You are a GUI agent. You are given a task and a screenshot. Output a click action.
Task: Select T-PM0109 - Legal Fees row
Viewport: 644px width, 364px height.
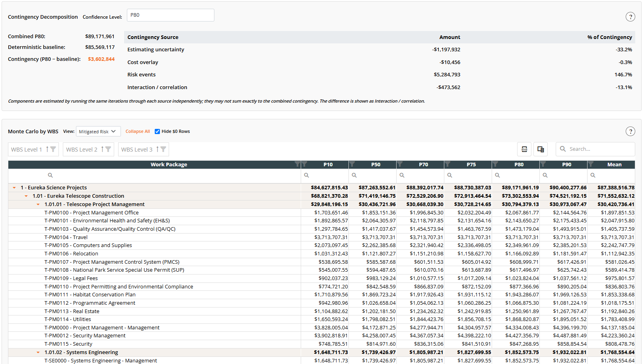[x=321, y=278]
